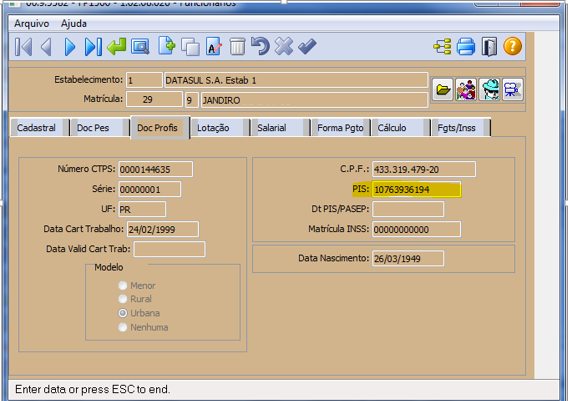Open the yellow hierarchy tree icon

442,47
